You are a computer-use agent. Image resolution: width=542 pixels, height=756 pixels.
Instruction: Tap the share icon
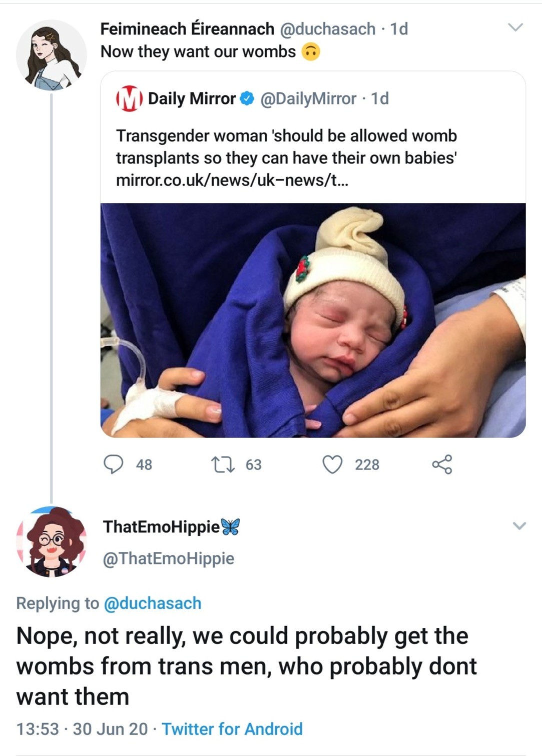[442, 464]
